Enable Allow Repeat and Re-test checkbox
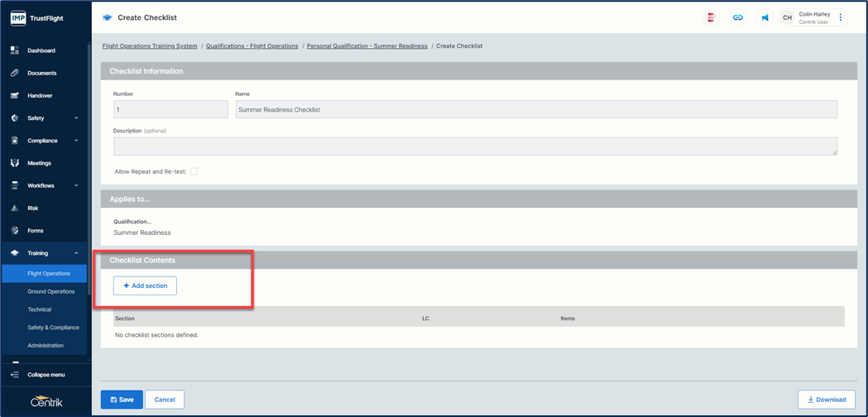Screen dimensions: 868x417 (194, 171)
